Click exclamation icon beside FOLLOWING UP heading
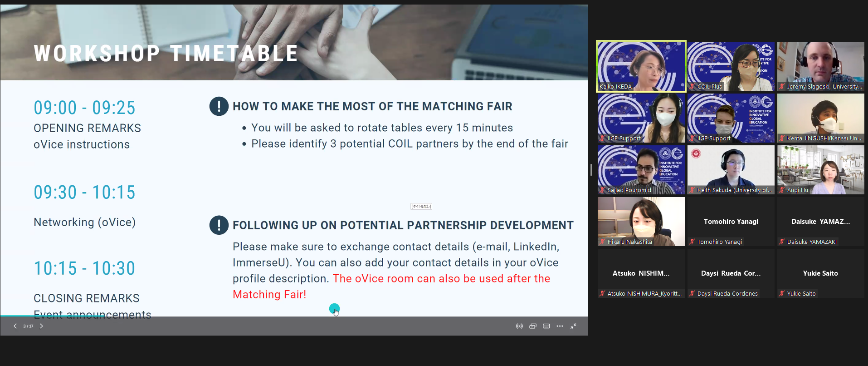 click(219, 225)
